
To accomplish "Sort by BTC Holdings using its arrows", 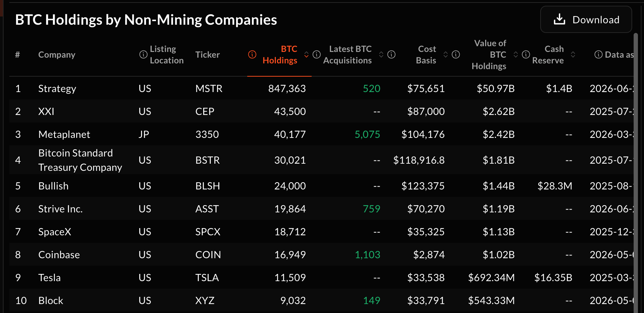I will tap(307, 54).
